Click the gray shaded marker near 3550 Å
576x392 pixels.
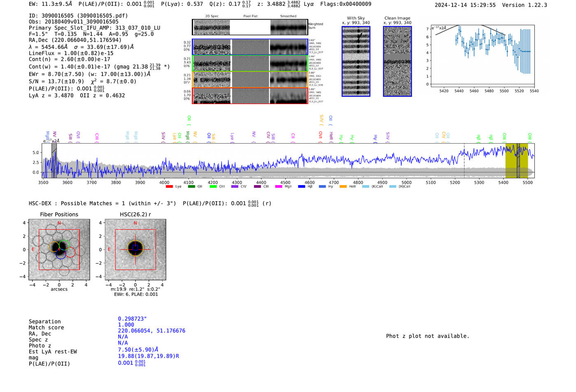point(54,160)
